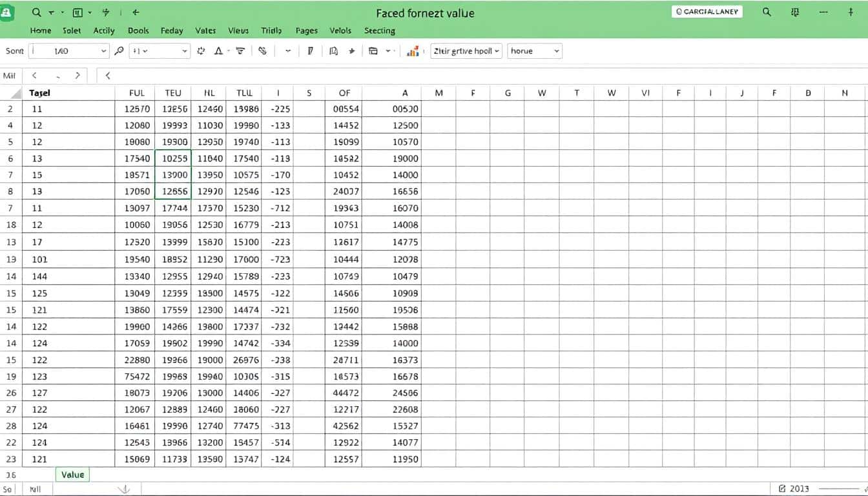
Task: Select the cell containing 75472
Action: pyautogui.click(x=136, y=377)
